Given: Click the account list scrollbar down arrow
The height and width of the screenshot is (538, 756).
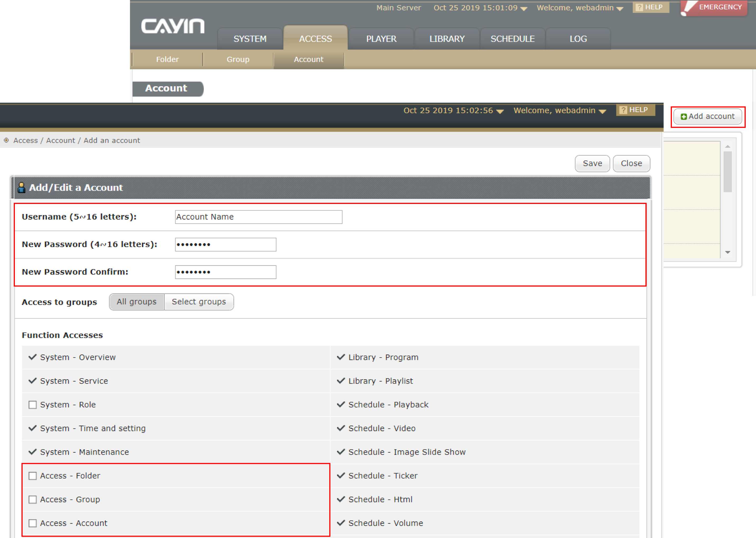Looking at the screenshot, I should [x=727, y=252].
